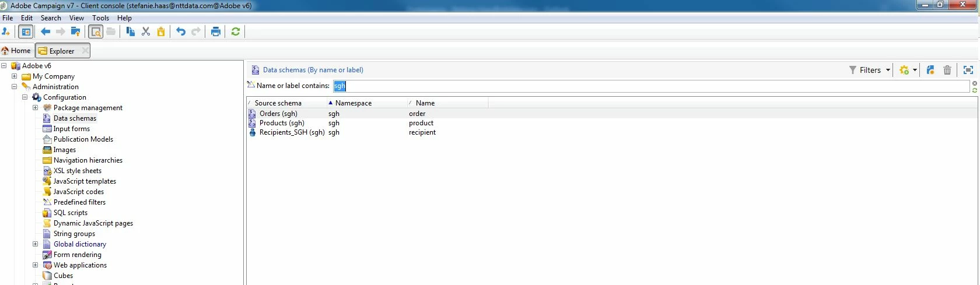Viewport: 980px width, 285px height.
Task: Sort by the Namespace column header
Action: click(x=367, y=103)
